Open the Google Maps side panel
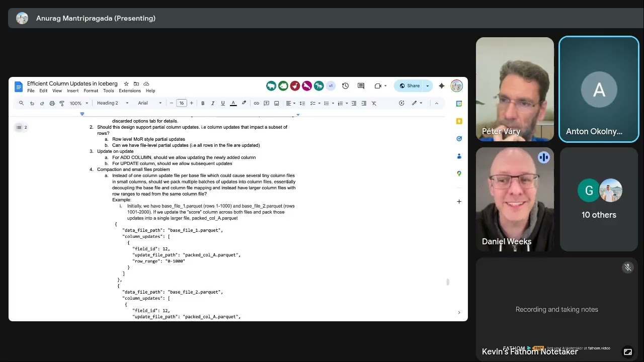This screenshot has height=362, width=644. [459, 173]
